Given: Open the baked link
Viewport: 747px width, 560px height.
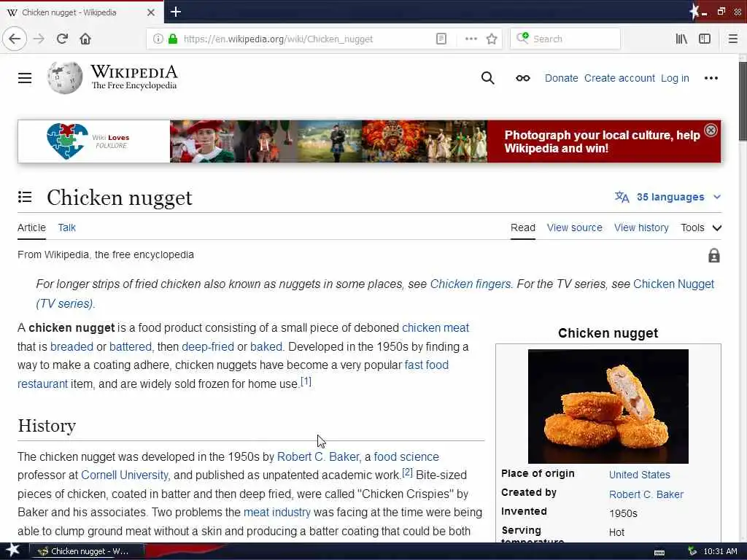Looking at the screenshot, I should [266, 346].
